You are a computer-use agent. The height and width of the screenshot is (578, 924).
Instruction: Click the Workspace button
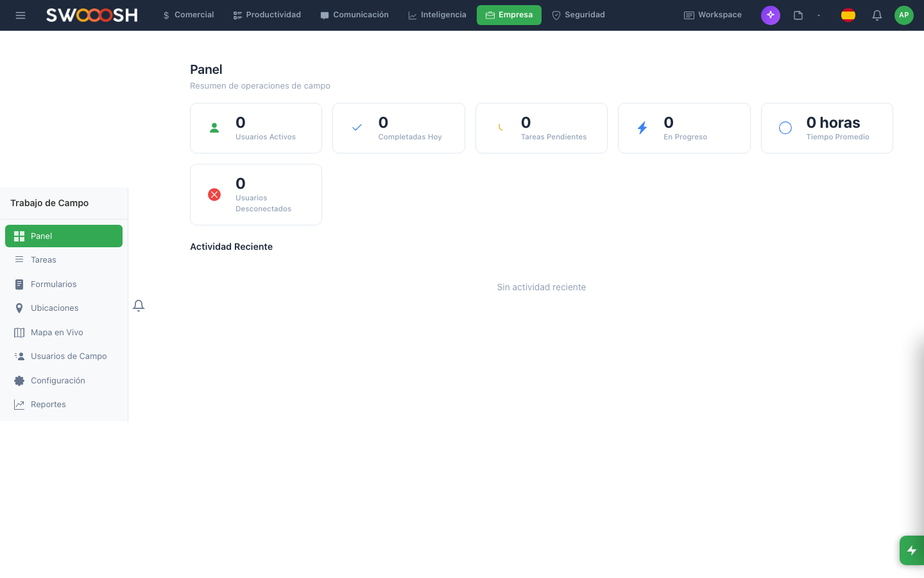pos(712,15)
